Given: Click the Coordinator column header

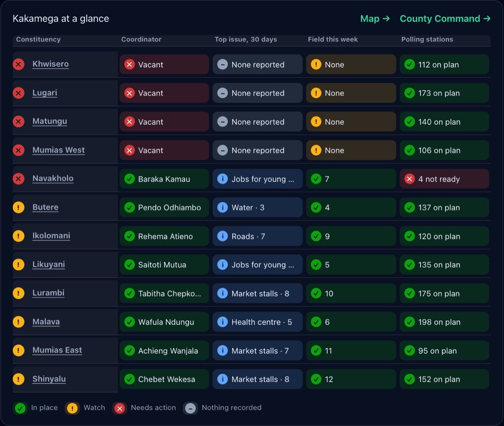Looking at the screenshot, I should tap(141, 39).
